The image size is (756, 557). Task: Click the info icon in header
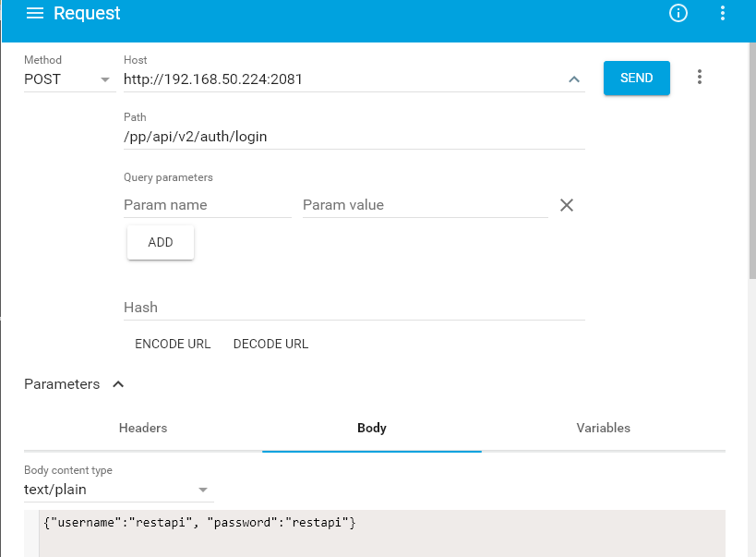point(678,13)
